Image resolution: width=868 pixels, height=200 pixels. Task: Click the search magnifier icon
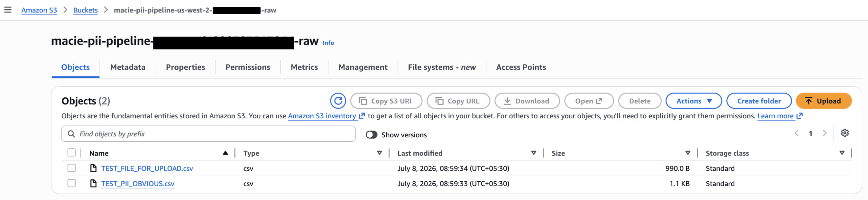coord(71,134)
